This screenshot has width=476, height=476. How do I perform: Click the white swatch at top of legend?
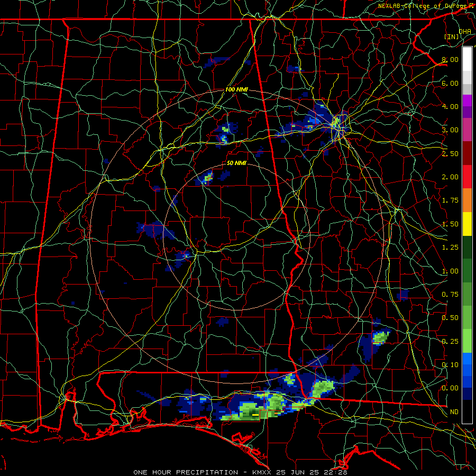coord(467,59)
